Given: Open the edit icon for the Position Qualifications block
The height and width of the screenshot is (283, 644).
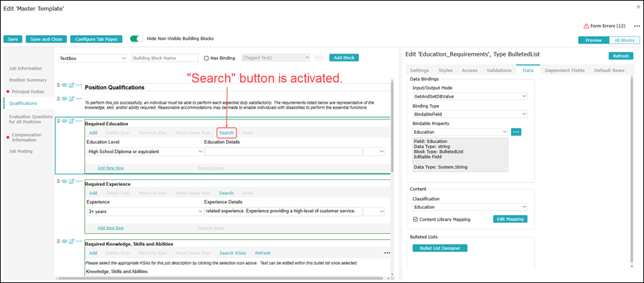Looking at the screenshot, I should [71, 85].
